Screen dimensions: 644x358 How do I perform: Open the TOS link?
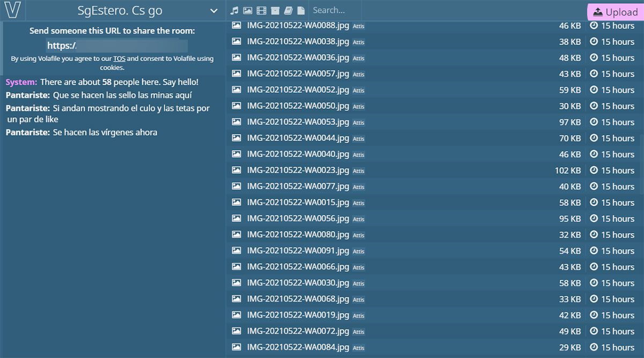[x=119, y=59]
